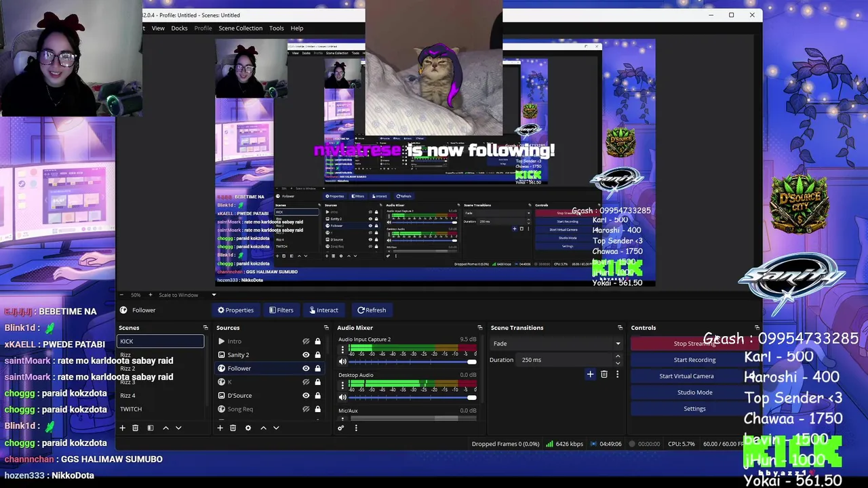
Task: Open transition properties three-dot icon
Action: [617, 374]
